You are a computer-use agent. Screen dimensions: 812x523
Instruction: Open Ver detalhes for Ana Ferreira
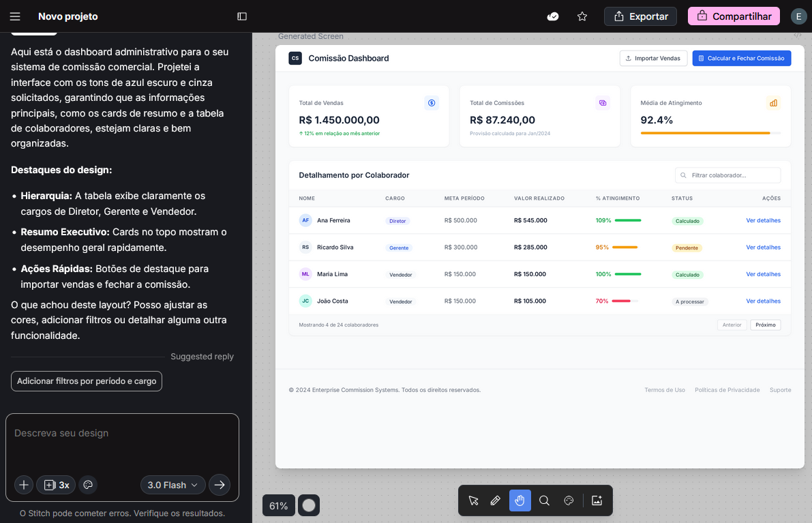(763, 220)
